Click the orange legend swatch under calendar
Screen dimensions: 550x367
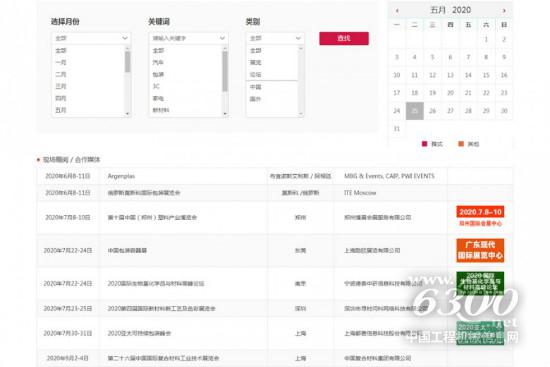point(461,144)
